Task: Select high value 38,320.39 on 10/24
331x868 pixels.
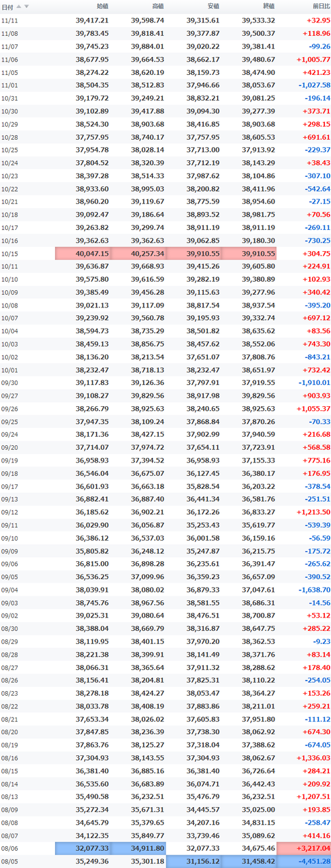Action: point(148,162)
